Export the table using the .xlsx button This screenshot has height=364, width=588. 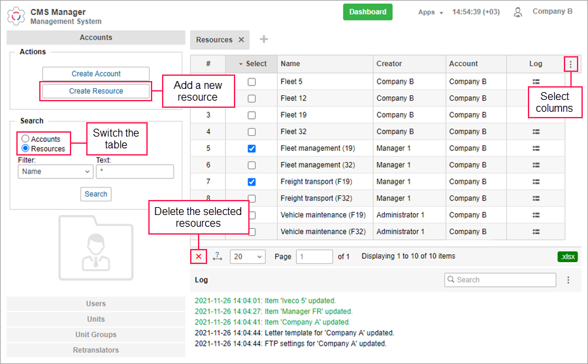[x=568, y=257]
